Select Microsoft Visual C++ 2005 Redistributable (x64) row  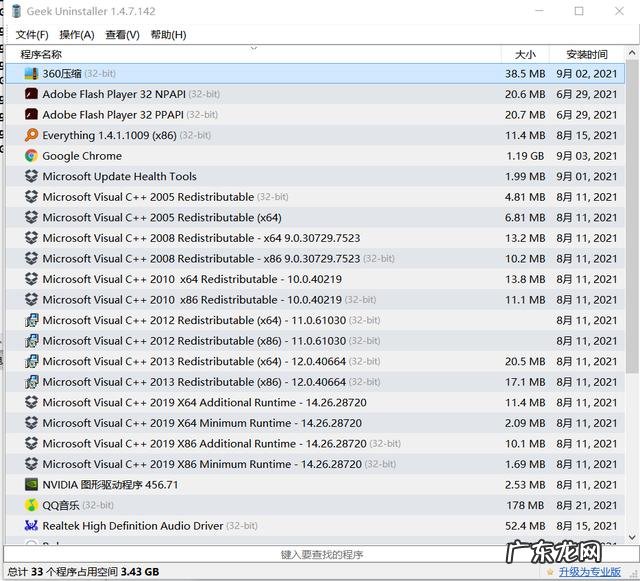(162, 218)
